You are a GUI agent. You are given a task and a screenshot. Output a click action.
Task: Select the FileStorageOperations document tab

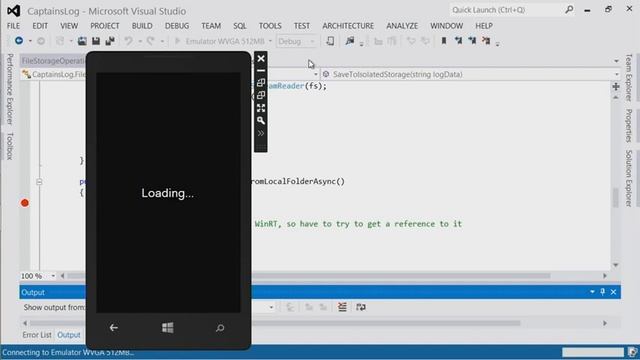(53, 61)
